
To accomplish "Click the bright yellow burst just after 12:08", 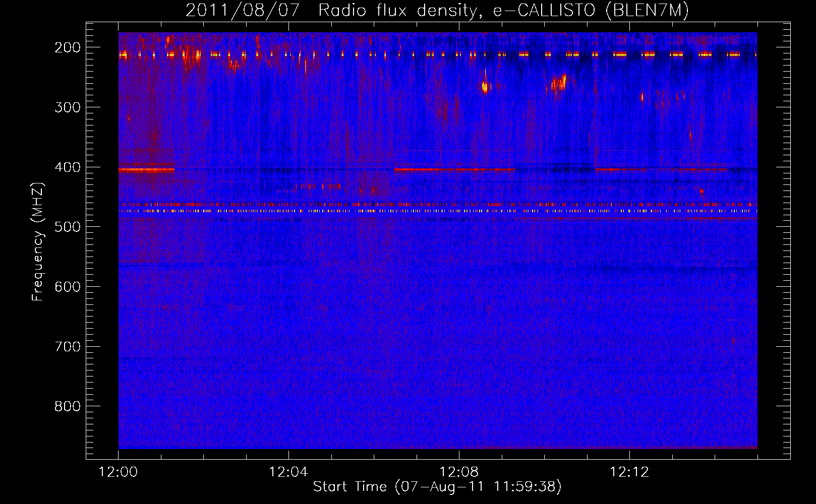I will coord(486,87).
